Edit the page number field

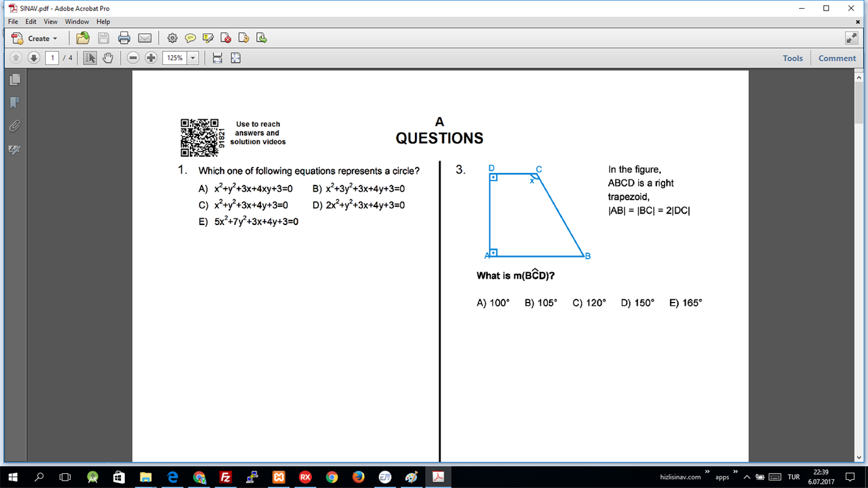52,58
